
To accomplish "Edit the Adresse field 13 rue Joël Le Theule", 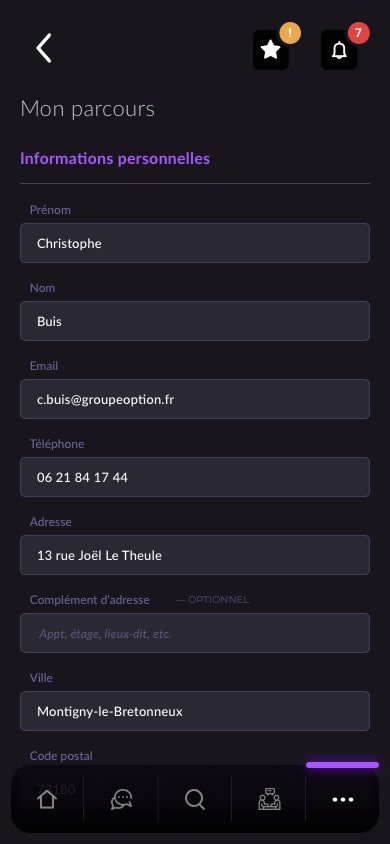I will (x=195, y=555).
